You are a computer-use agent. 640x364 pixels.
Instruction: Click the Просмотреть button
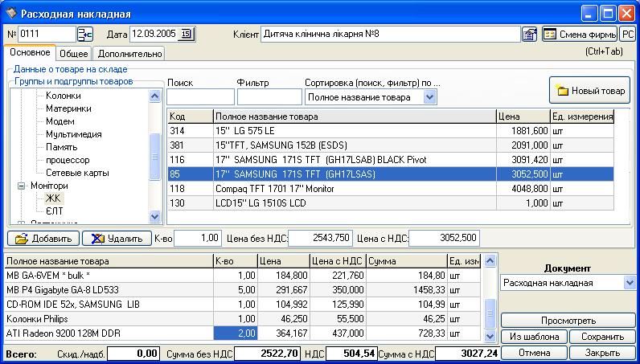point(568,320)
